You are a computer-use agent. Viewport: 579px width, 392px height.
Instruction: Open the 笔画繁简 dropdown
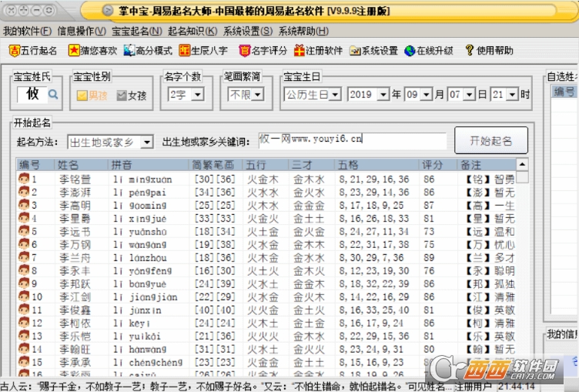[258, 95]
